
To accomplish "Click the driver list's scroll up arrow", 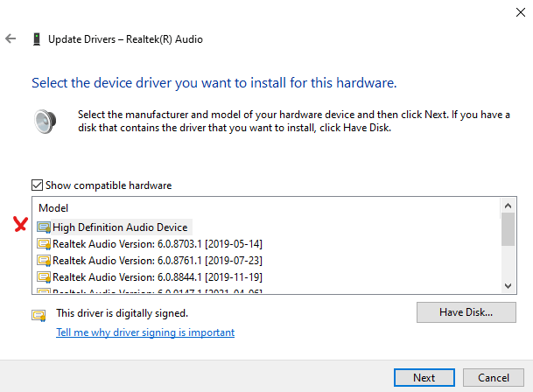I will point(508,206).
